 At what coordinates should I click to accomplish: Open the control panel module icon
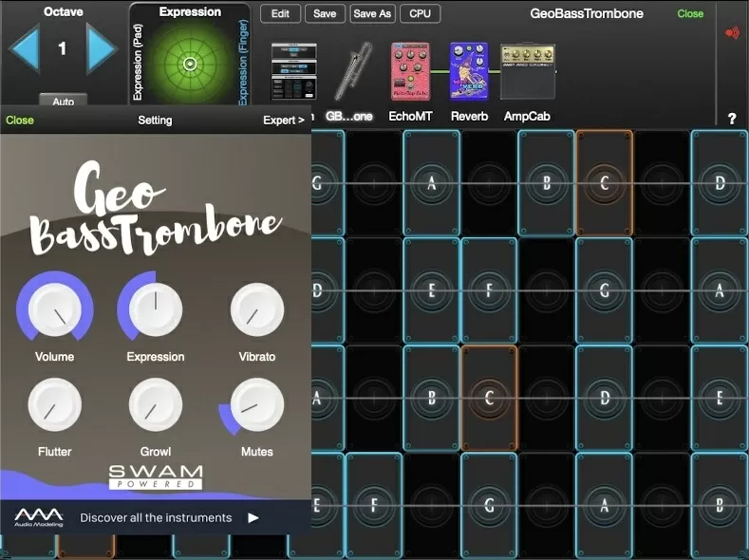pyautogui.click(x=293, y=71)
